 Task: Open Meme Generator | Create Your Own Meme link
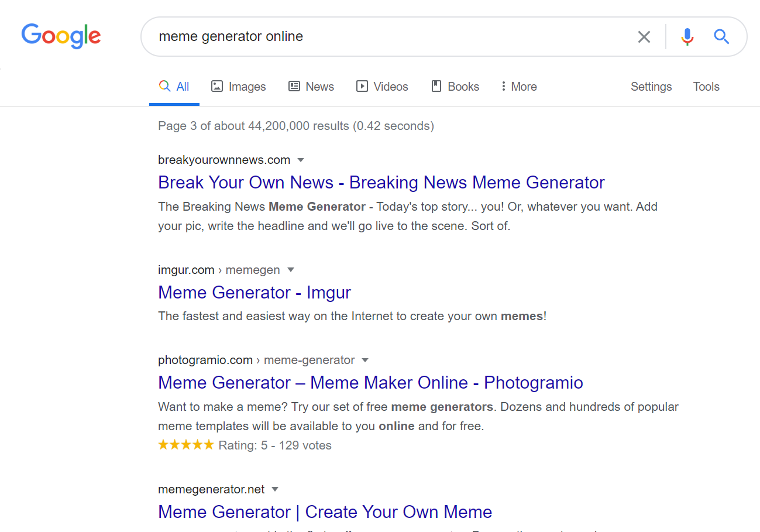pyautogui.click(x=325, y=512)
